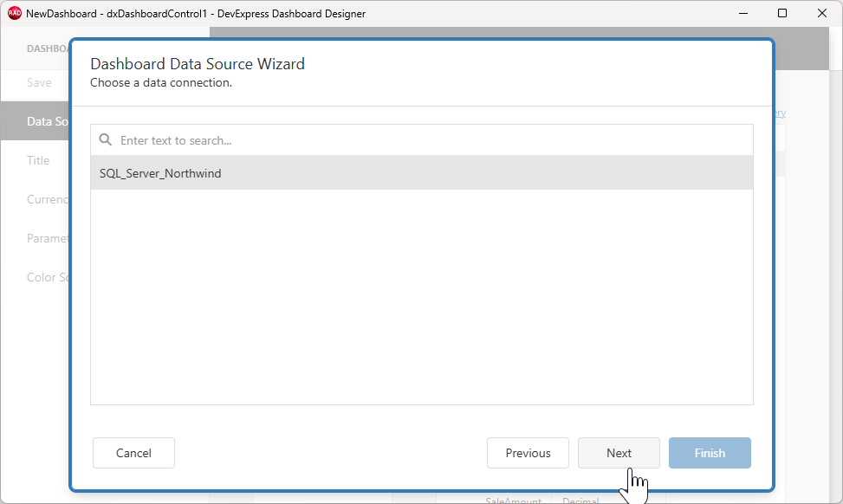
Task: Go back with the Previous button
Action: click(528, 453)
